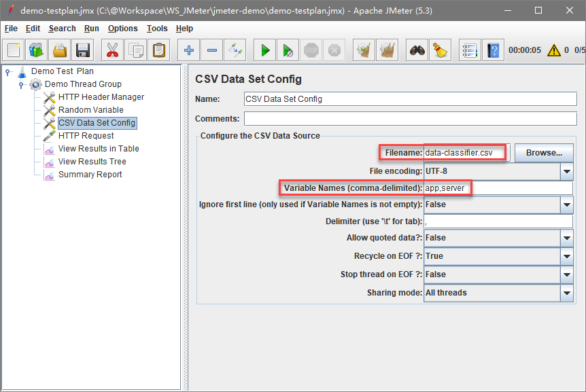Expand all nodes with plus icon
586x392 pixels.
coord(189,50)
